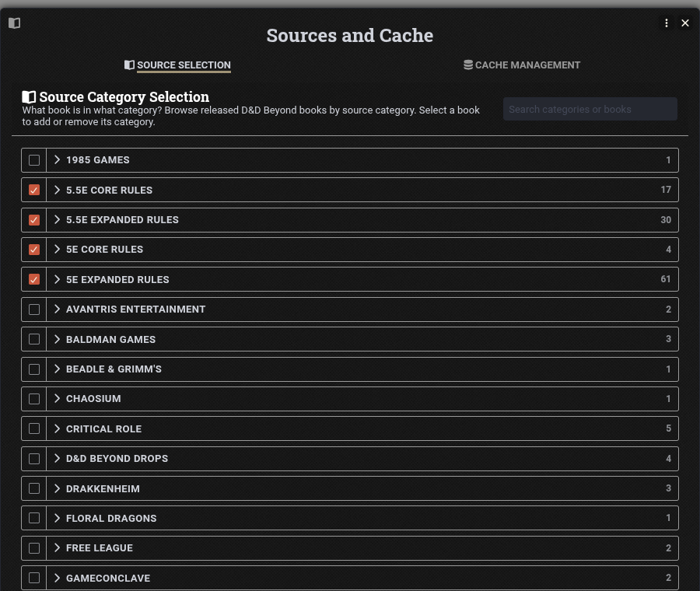Focus the Search categories or books field
The width and height of the screenshot is (700, 591).
590,109
